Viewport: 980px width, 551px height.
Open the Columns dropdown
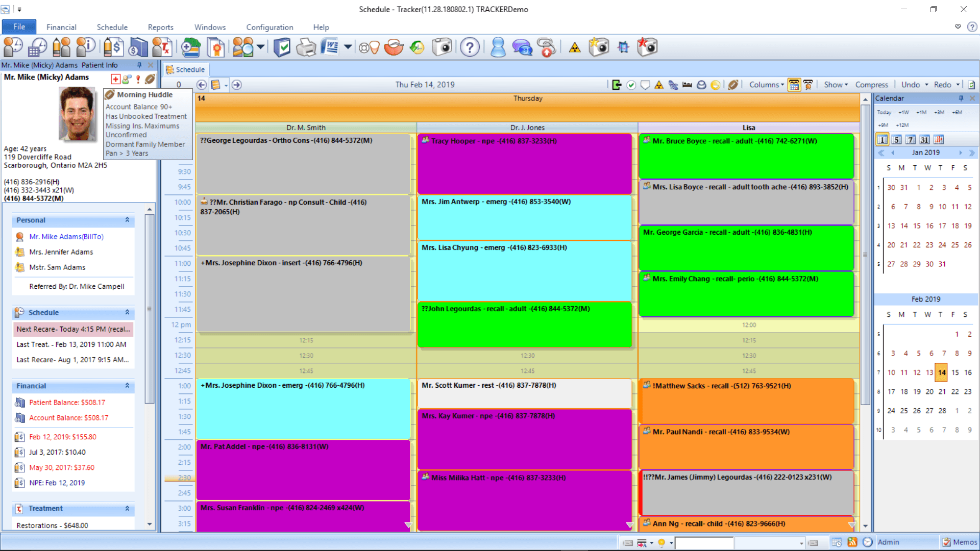(x=767, y=85)
